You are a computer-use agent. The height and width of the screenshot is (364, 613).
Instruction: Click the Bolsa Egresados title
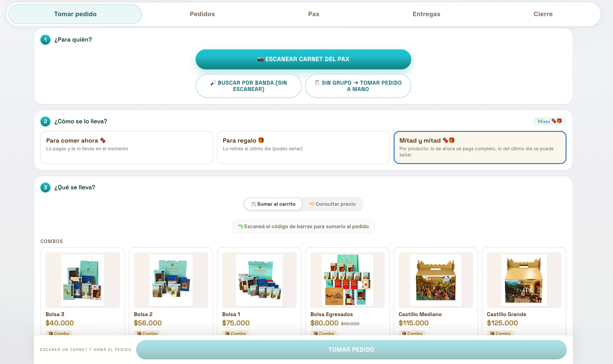pyautogui.click(x=332, y=314)
